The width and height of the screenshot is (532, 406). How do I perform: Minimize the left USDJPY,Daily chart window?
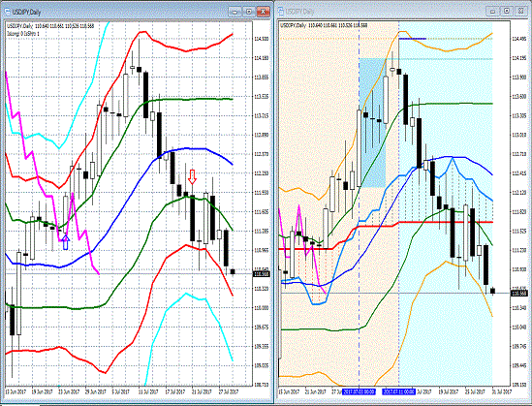pyautogui.click(x=235, y=12)
